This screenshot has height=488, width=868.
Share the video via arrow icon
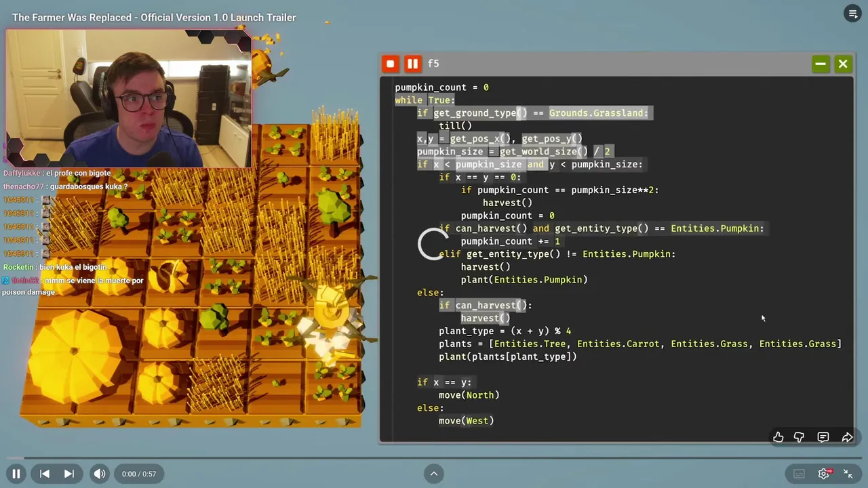coord(848,437)
